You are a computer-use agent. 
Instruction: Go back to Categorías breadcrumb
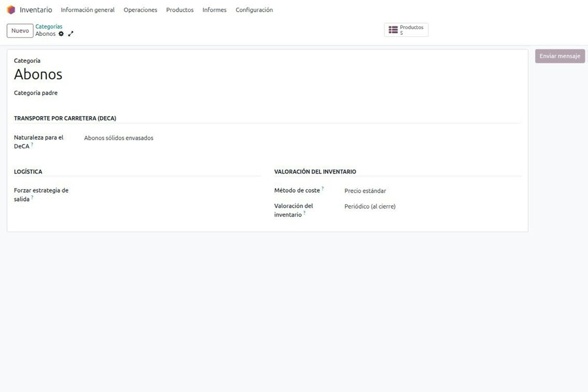point(49,26)
